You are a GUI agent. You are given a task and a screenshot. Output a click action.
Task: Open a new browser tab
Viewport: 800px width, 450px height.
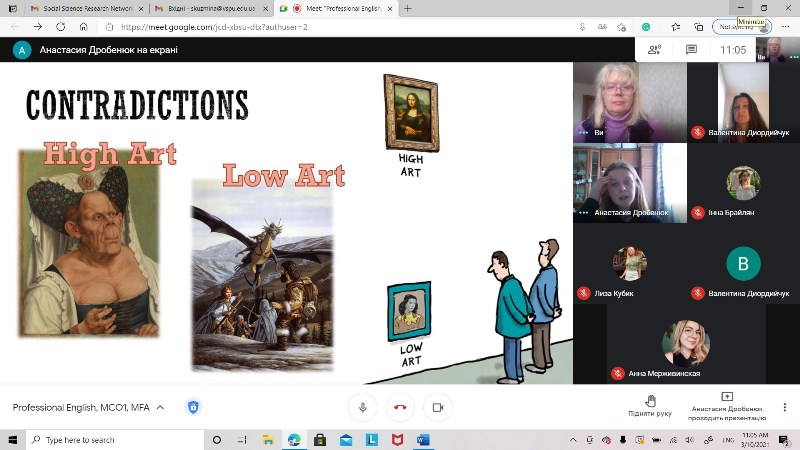pyautogui.click(x=407, y=9)
